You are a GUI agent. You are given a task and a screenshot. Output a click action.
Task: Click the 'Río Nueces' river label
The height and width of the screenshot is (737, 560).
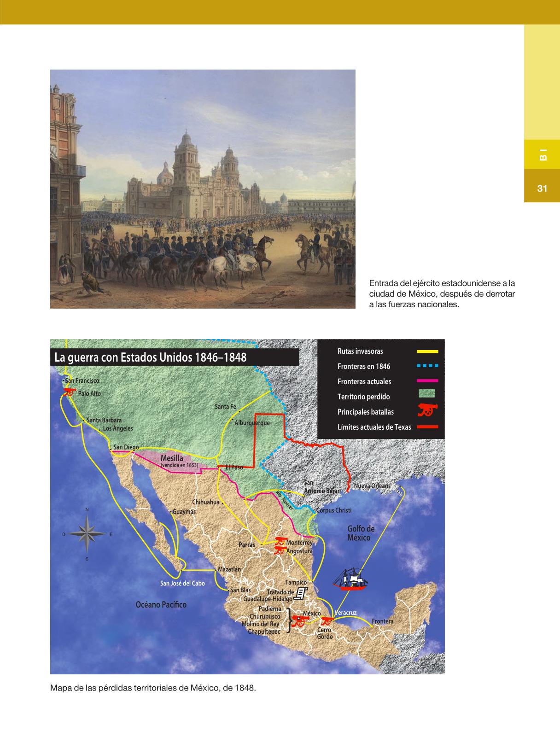pos(284,500)
